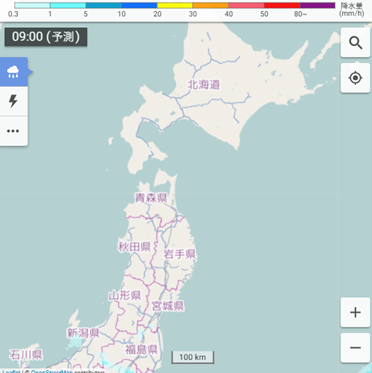The height and width of the screenshot is (373, 372).
Task: Click the 秋田県 prefecture label
Action: click(134, 247)
